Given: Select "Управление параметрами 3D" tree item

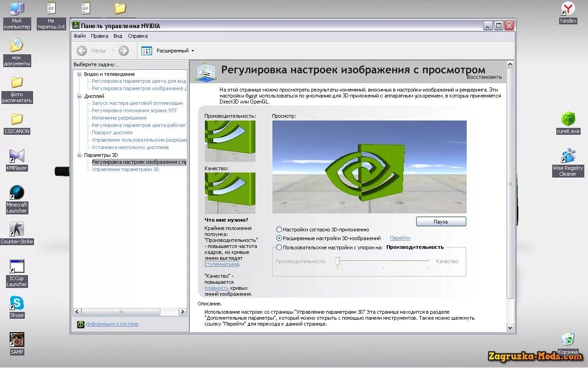Looking at the screenshot, I should pyautogui.click(x=125, y=170).
